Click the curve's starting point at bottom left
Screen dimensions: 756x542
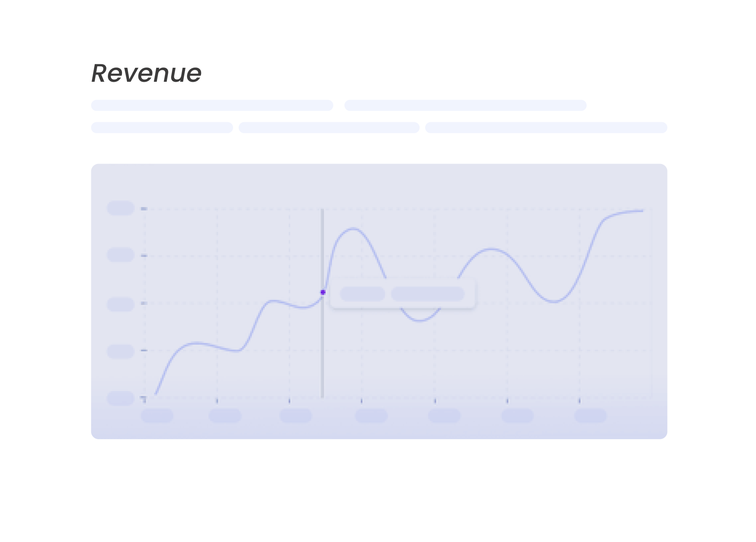pyautogui.click(x=155, y=394)
